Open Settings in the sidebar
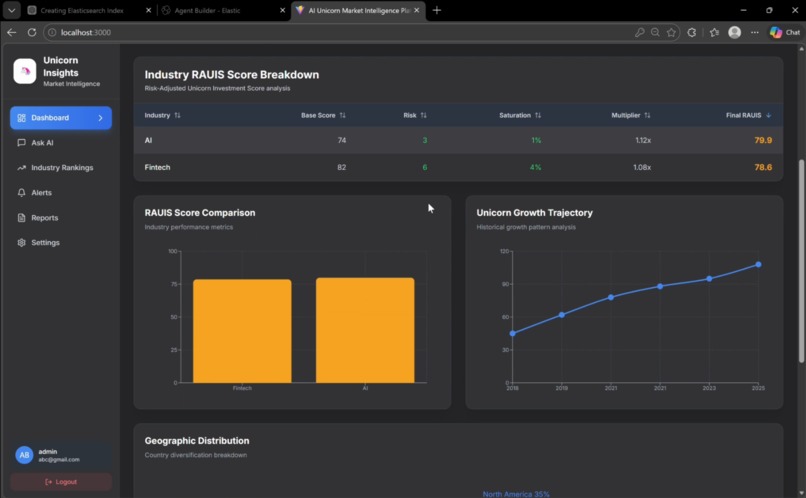The height and width of the screenshot is (498, 806). [61, 243]
